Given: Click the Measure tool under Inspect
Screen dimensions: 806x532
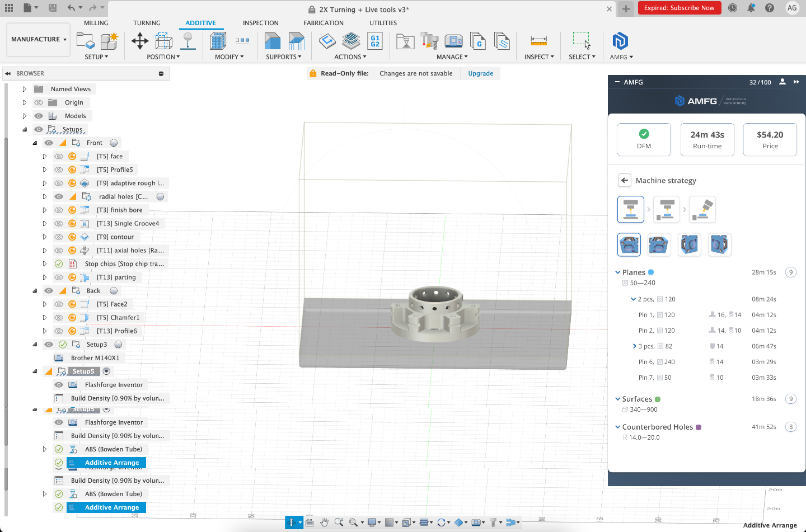Looking at the screenshot, I should pos(538,41).
